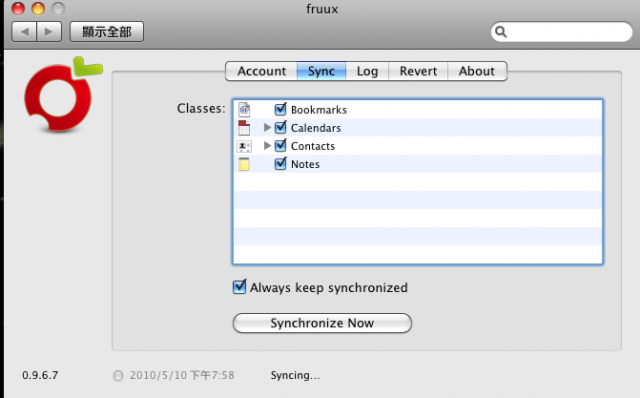640x398 pixels.
Task: Click the Contacts address card icon
Action: pos(244,146)
